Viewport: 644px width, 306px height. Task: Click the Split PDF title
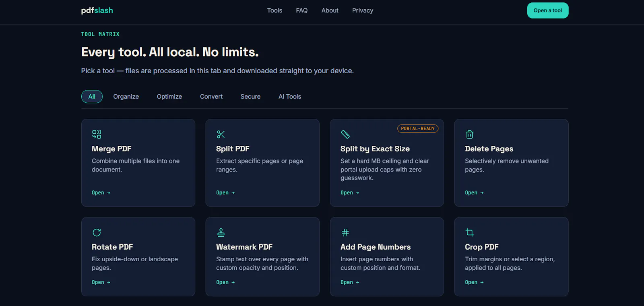(x=233, y=149)
